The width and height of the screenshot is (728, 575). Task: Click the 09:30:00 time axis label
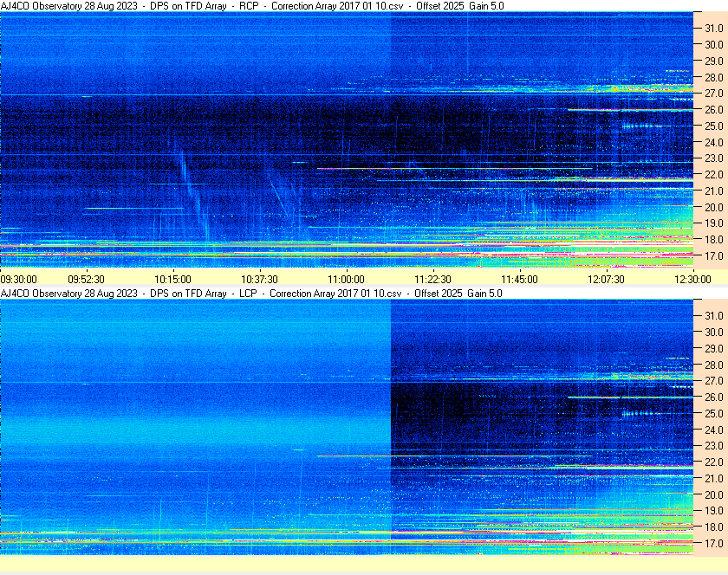18,279
